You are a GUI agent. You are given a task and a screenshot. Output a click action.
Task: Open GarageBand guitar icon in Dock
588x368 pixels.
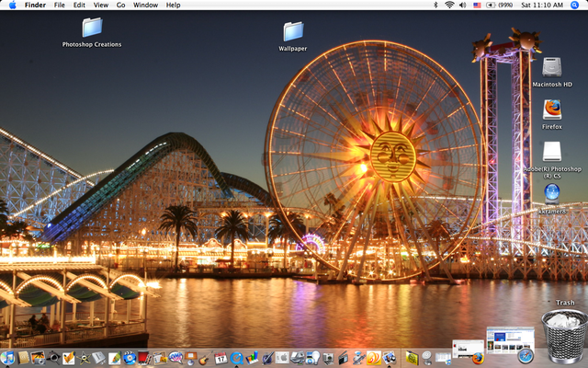click(x=205, y=358)
